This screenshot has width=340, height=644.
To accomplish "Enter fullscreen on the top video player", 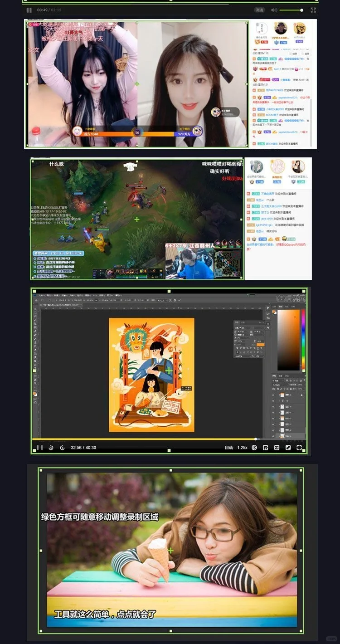I will [313, 10].
